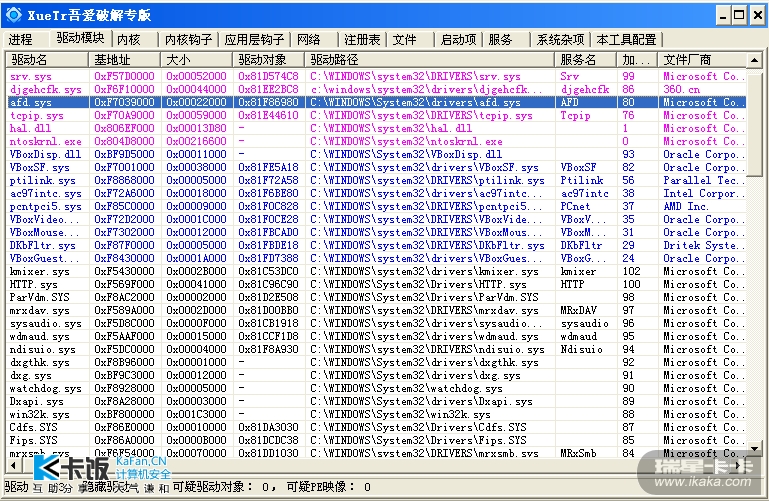Click the Dritek Syste. vendor cell
The image size is (769, 501).
click(704, 246)
